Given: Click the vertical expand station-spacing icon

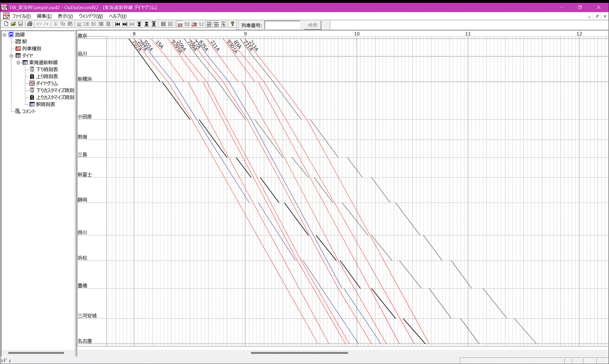Looking at the screenshot, I should pos(154,24).
